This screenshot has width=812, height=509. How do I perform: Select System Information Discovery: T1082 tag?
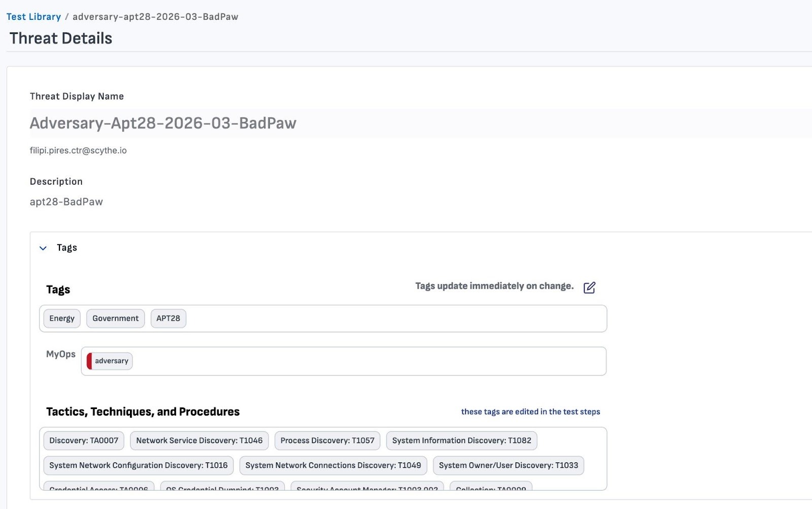click(461, 440)
